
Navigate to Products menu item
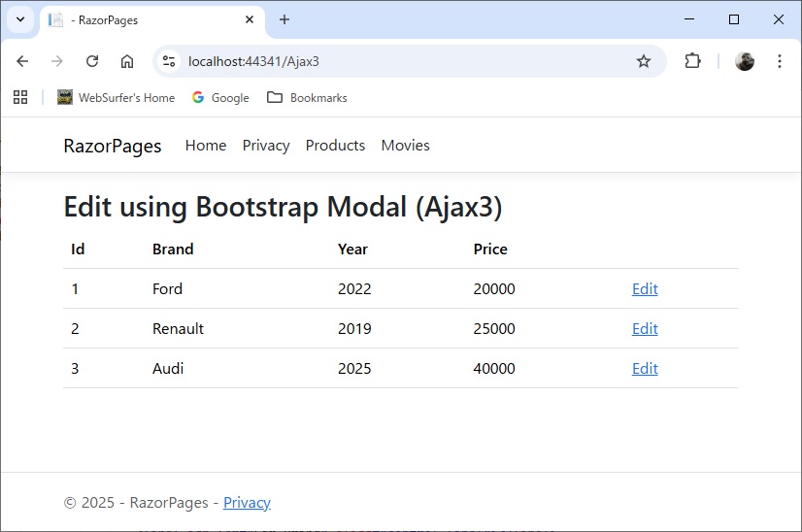click(x=335, y=146)
